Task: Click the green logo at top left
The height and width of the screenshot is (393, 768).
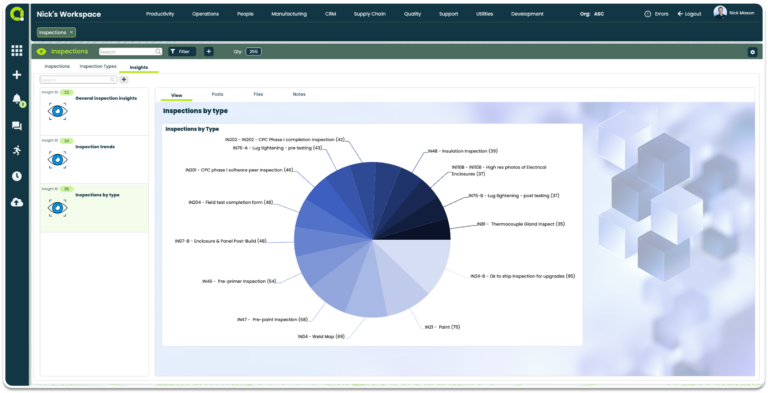Action: coord(17,15)
